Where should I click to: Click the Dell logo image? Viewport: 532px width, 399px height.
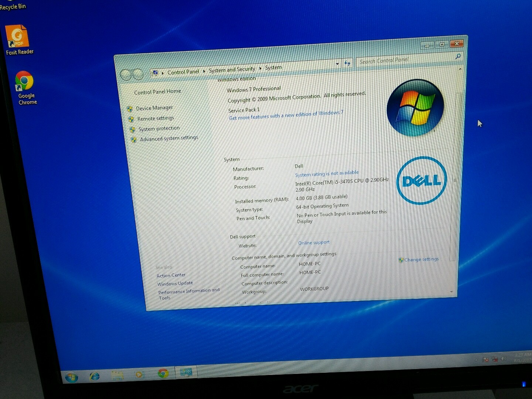pyautogui.click(x=422, y=180)
